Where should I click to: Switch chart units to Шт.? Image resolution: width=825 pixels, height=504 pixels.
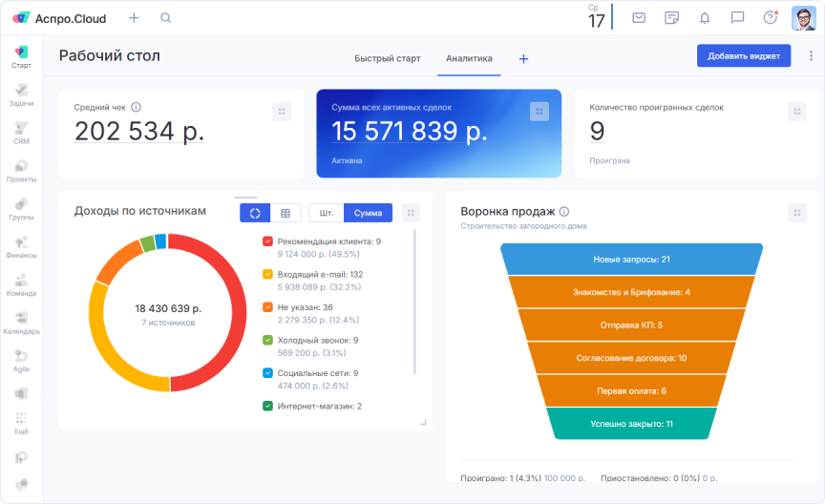coord(327,214)
